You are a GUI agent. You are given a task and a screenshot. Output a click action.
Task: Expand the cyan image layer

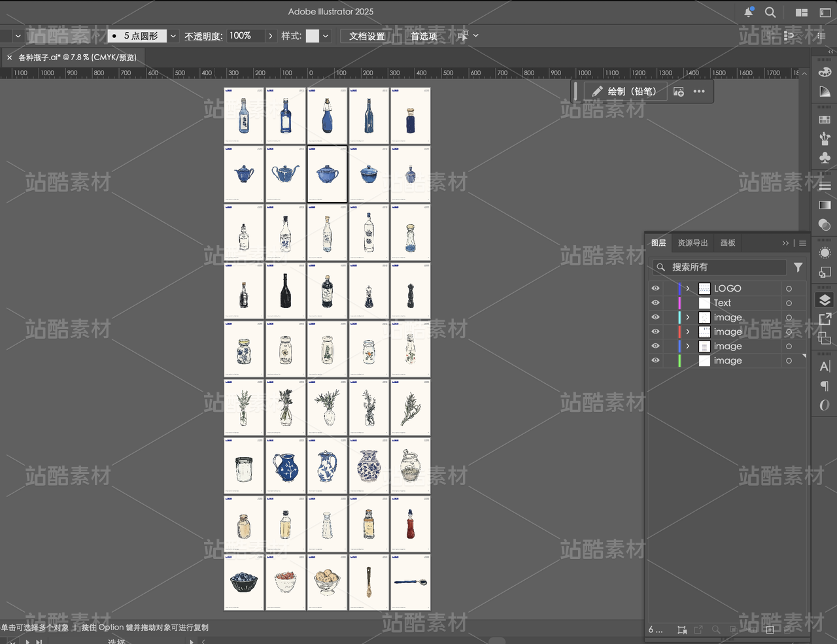tap(688, 317)
